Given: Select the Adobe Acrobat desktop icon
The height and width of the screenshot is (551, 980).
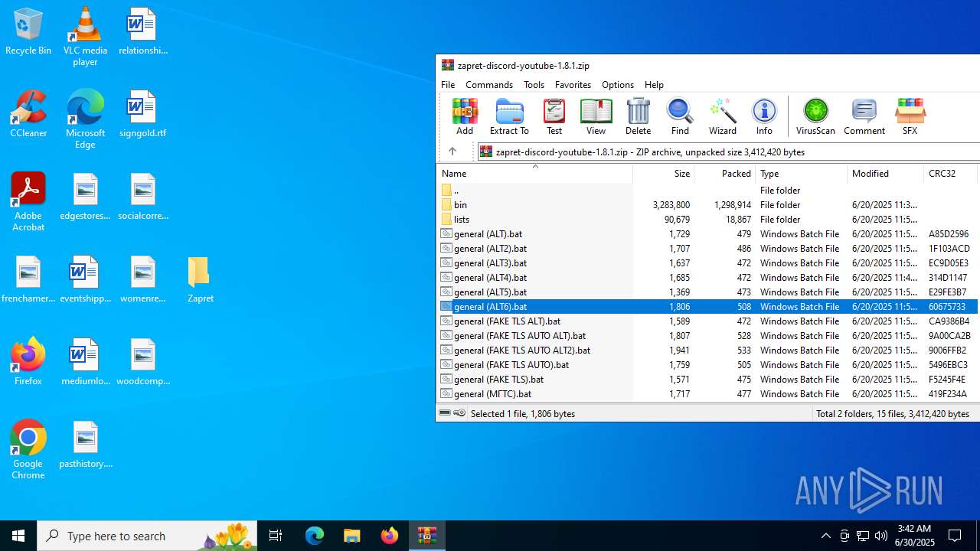Looking at the screenshot, I should pyautogui.click(x=28, y=202).
